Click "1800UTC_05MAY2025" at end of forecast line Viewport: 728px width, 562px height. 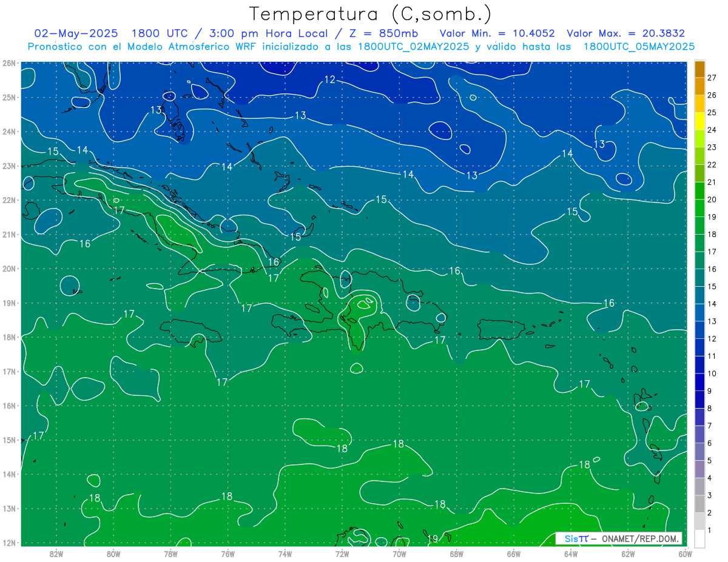point(639,47)
